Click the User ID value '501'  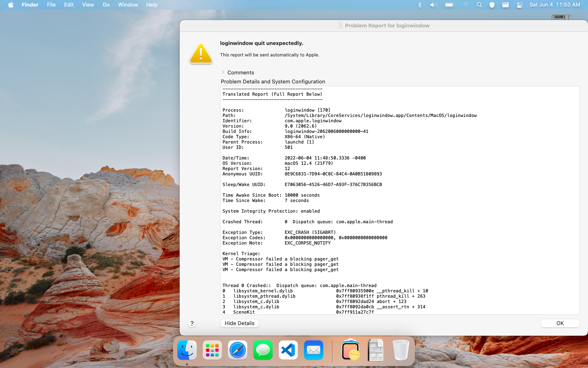(289, 148)
